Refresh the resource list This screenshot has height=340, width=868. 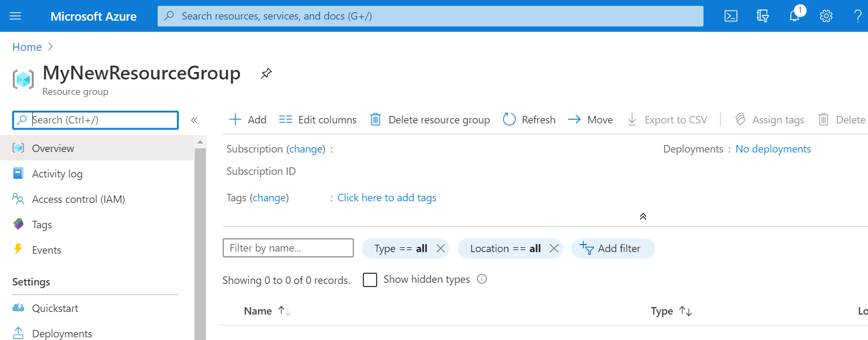(529, 120)
